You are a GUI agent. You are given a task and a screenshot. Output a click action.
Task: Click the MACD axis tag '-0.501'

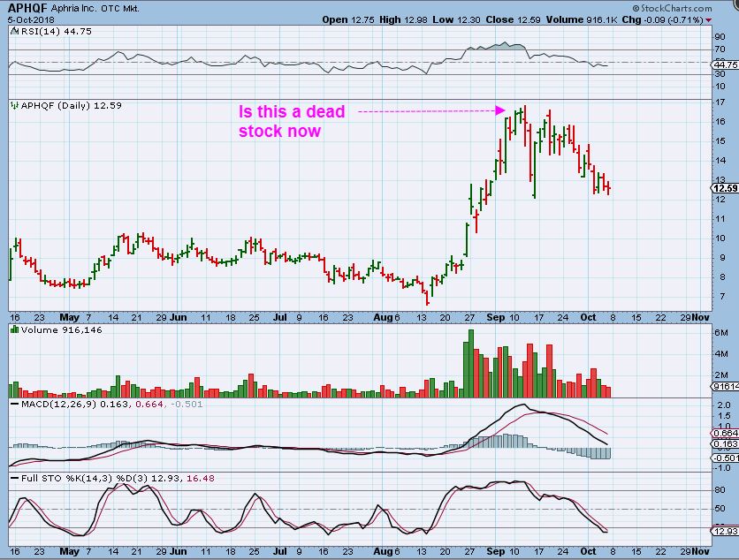click(x=725, y=458)
